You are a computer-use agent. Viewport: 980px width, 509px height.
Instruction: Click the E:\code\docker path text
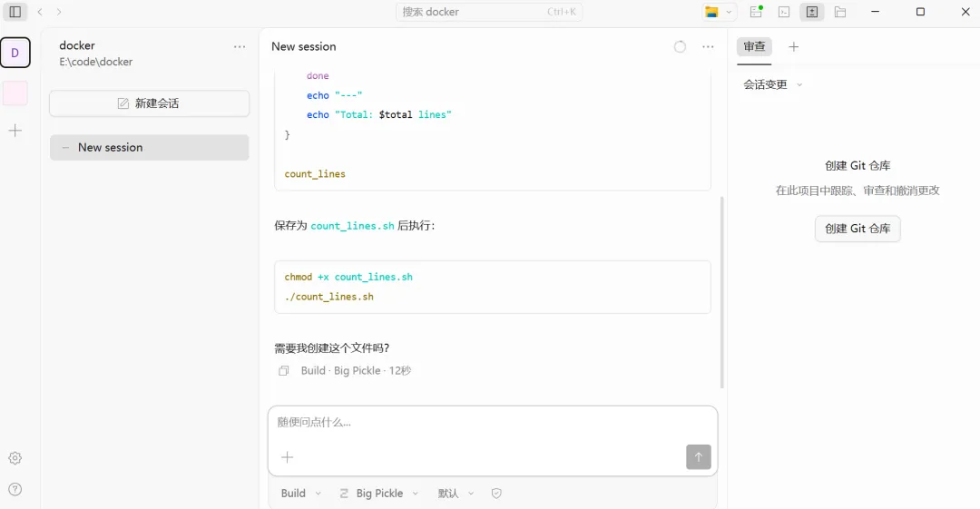(x=95, y=62)
